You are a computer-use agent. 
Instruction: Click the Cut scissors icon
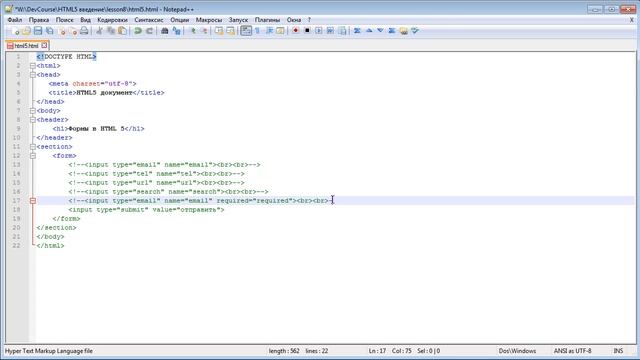click(99, 31)
